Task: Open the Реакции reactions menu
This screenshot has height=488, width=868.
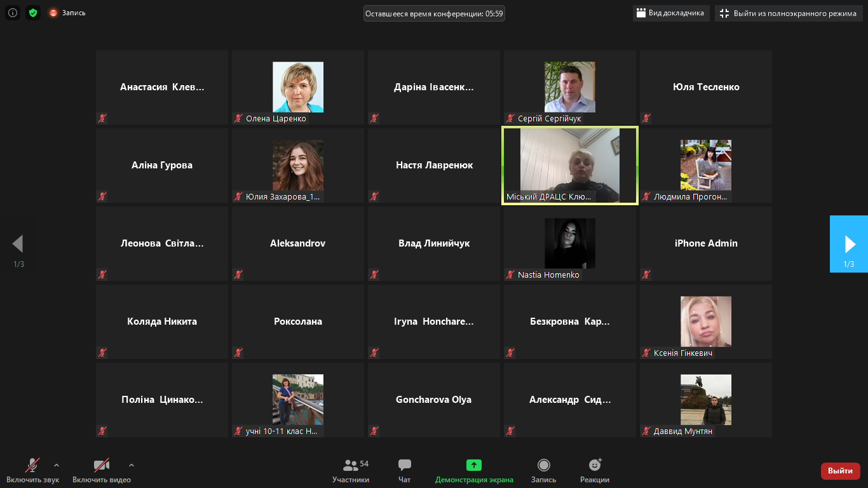Action: [x=595, y=471]
